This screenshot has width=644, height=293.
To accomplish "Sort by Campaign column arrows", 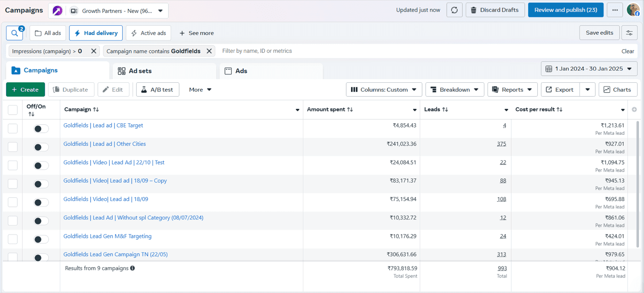I will pyautogui.click(x=96, y=109).
